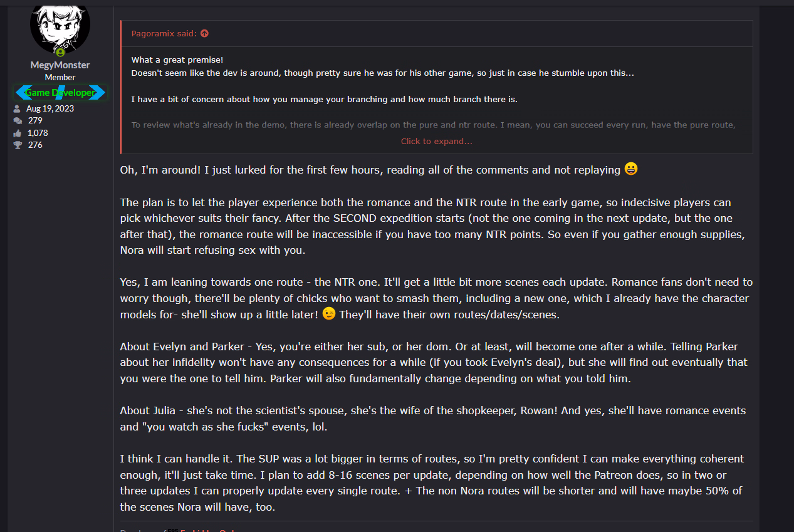The image size is (794, 532).
Task: Click the faded quote line starting "To review"
Action: pos(432,125)
